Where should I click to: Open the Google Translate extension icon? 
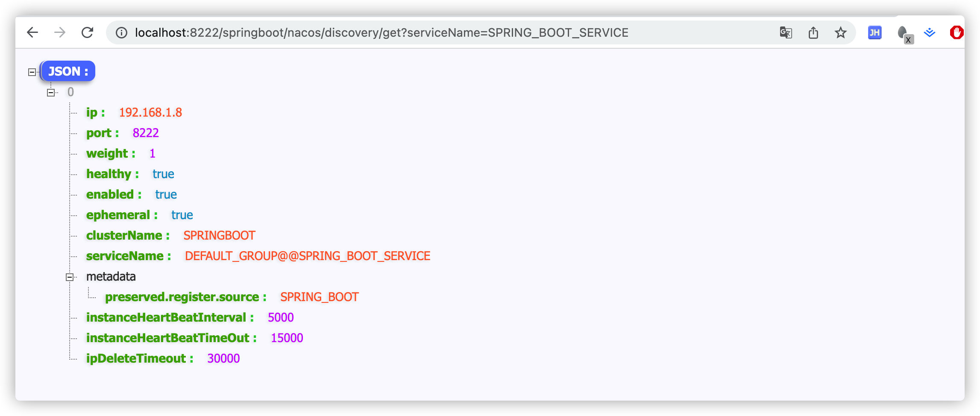point(786,32)
